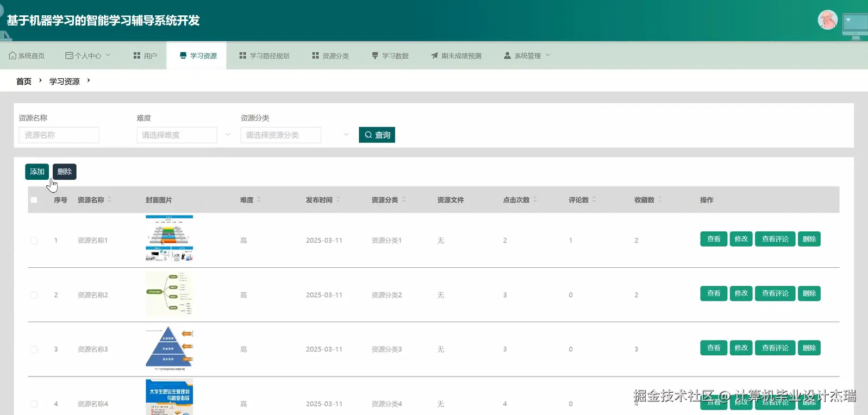Open the user avatar in header
This screenshot has height=415, width=868.
[x=827, y=20]
